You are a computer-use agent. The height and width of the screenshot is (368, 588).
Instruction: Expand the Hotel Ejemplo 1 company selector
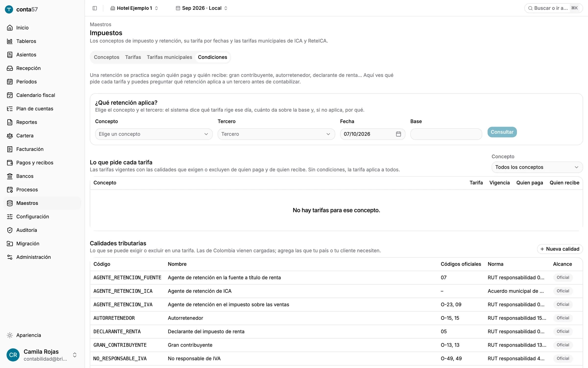coord(134,8)
